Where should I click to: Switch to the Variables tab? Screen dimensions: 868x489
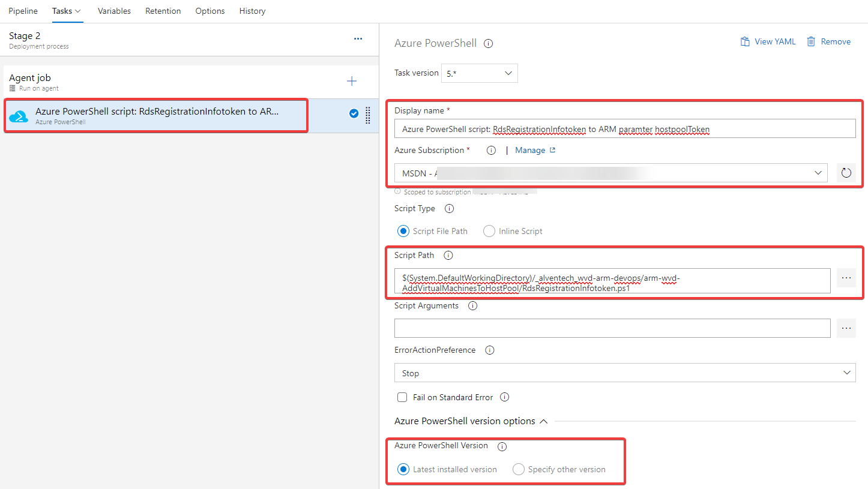[x=114, y=11]
